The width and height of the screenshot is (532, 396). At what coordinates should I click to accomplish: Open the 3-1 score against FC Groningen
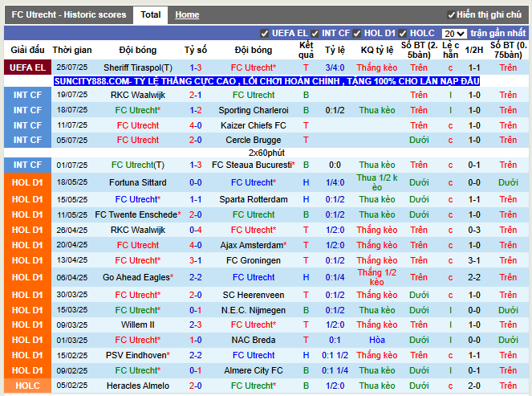coord(196,260)
